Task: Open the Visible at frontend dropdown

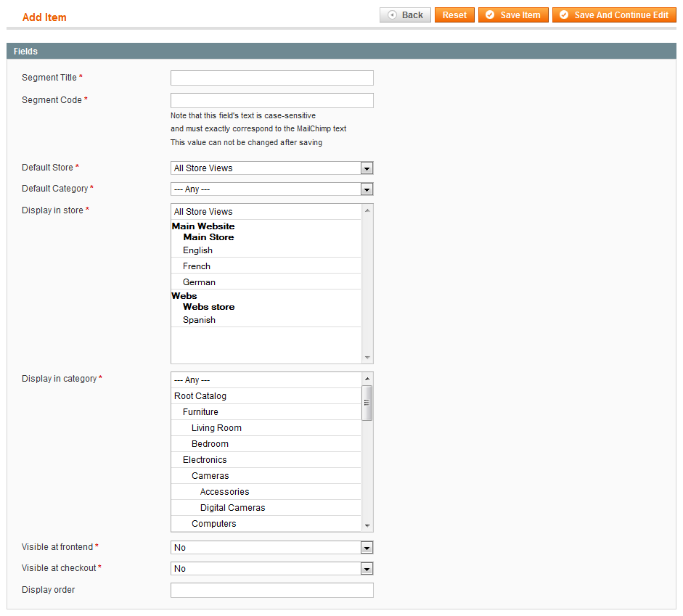Action: point(271,548)
